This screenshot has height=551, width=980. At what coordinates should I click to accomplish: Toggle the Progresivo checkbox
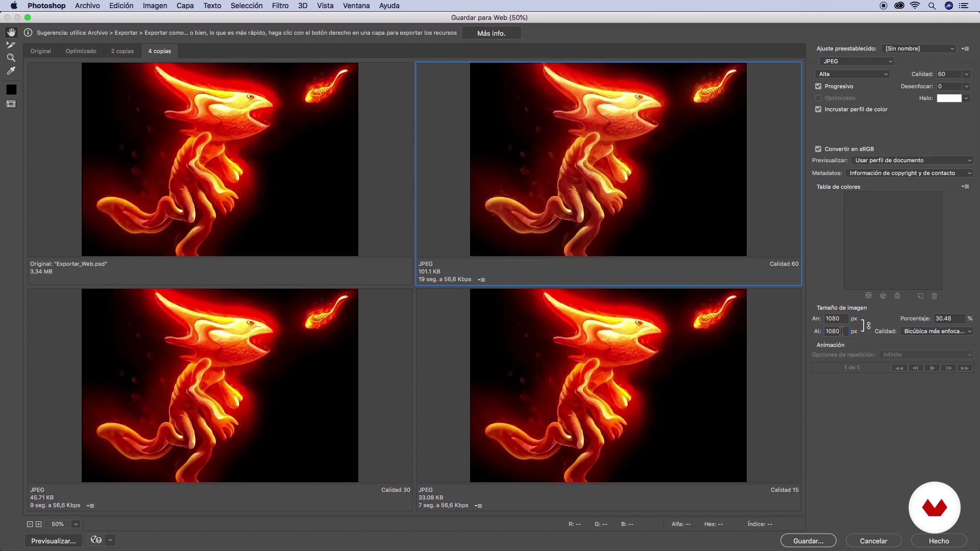pos(818,87)
